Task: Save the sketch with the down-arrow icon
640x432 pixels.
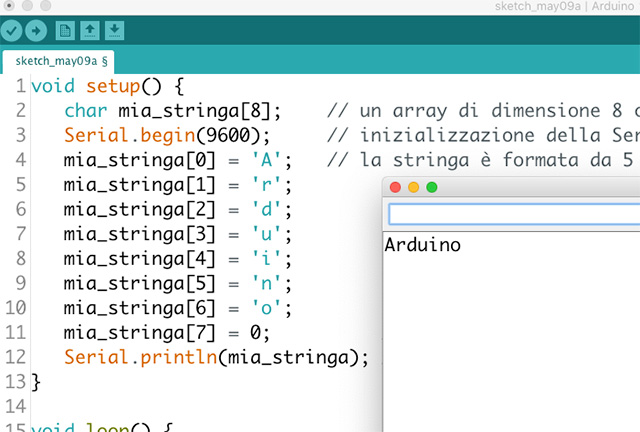Action: (x=114, y=31)
